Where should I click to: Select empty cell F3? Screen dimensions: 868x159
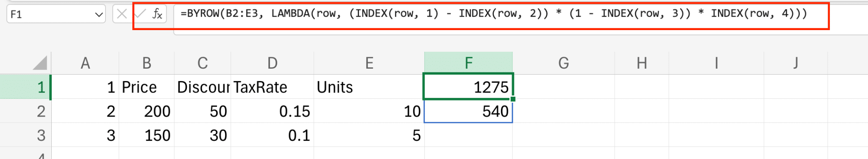pos(468,135)
